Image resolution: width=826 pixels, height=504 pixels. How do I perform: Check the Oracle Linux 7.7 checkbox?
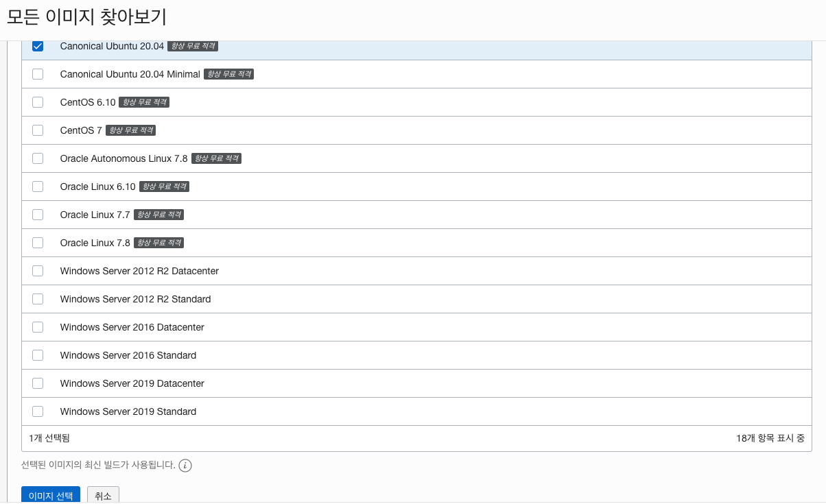[x=38, y=215]
